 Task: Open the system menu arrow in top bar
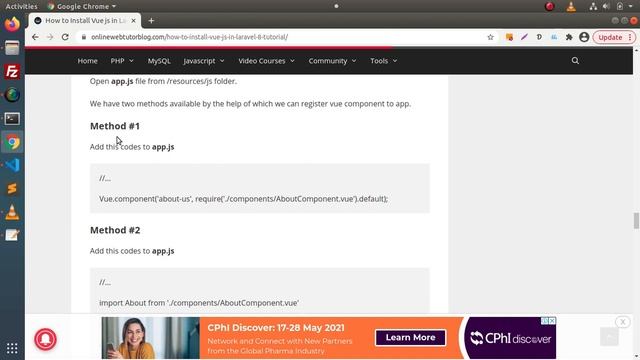coord(631,6)
